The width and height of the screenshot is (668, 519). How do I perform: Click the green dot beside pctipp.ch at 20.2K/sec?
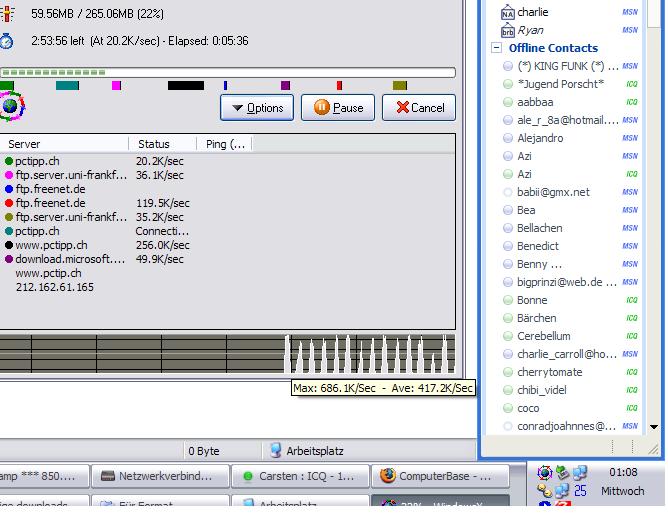pos(9,161)
